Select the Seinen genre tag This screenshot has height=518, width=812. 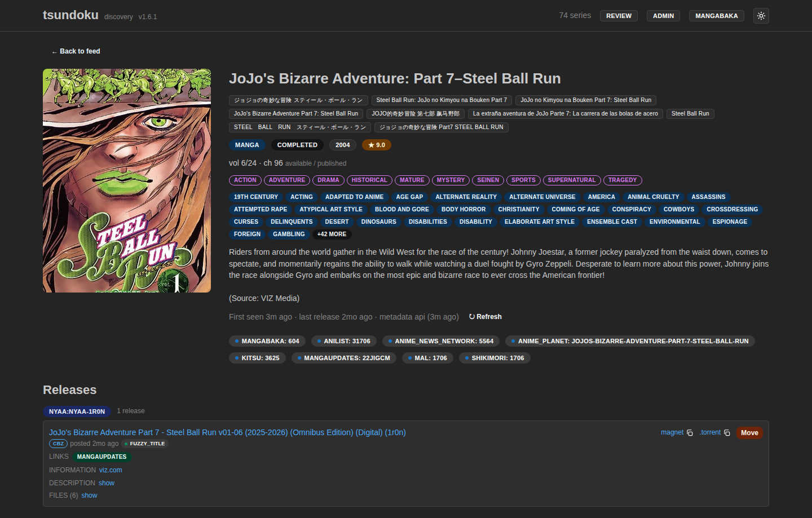(488, 180)
